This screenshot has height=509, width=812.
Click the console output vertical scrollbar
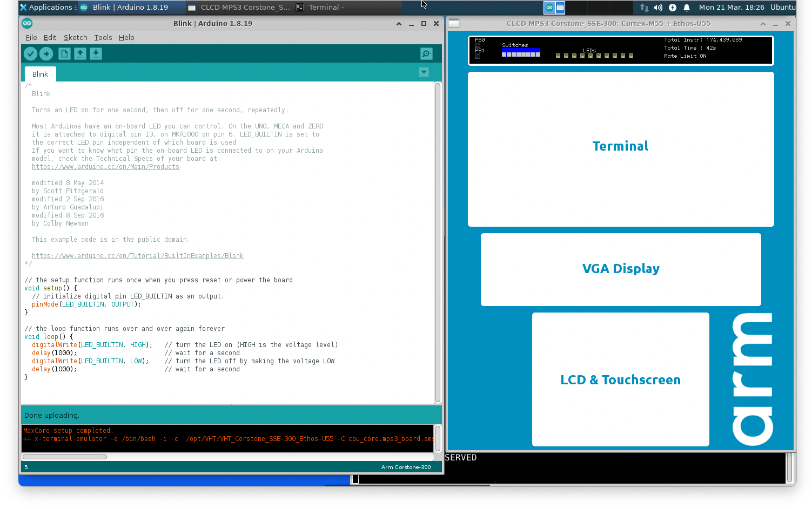point(438,438)
